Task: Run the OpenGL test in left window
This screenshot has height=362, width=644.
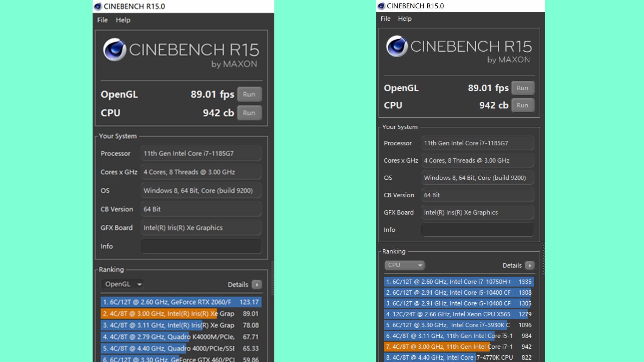Action: coord(249,94)
